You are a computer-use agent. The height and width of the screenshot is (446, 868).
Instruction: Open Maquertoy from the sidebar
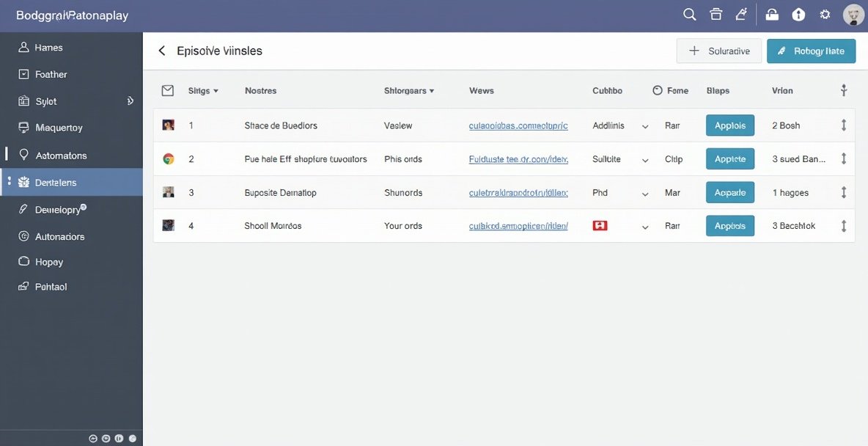pos(59,128)
